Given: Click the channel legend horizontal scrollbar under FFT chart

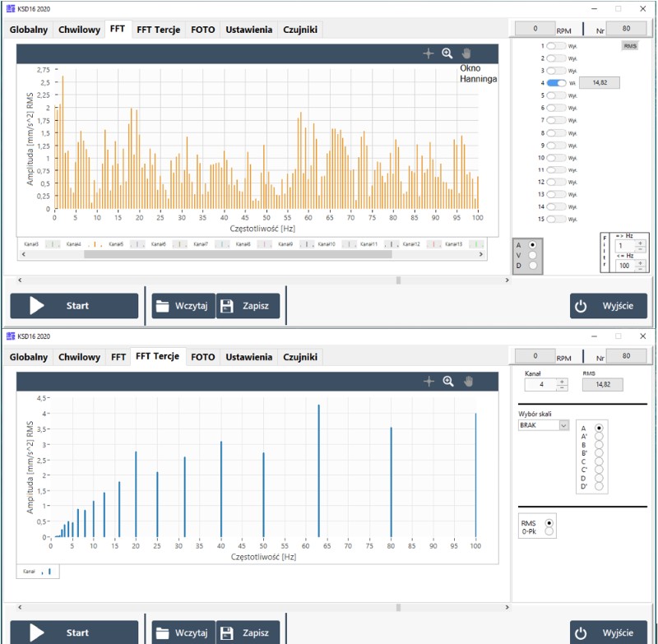Looking at the screenshot, I should click(237, 255).
